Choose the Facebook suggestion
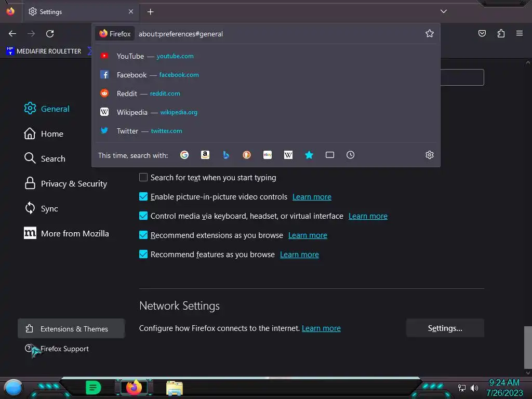 (x=266, y=75)
